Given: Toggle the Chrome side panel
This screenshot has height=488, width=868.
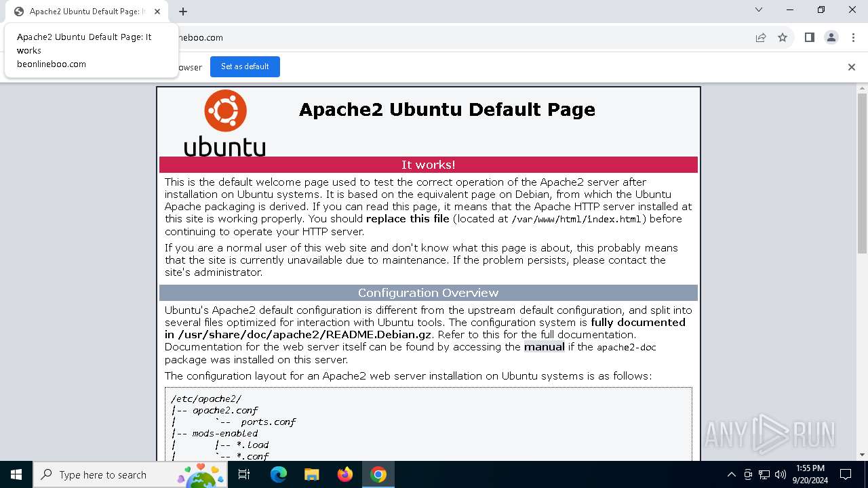Looking at the screenshot, I should click(809, 37).
